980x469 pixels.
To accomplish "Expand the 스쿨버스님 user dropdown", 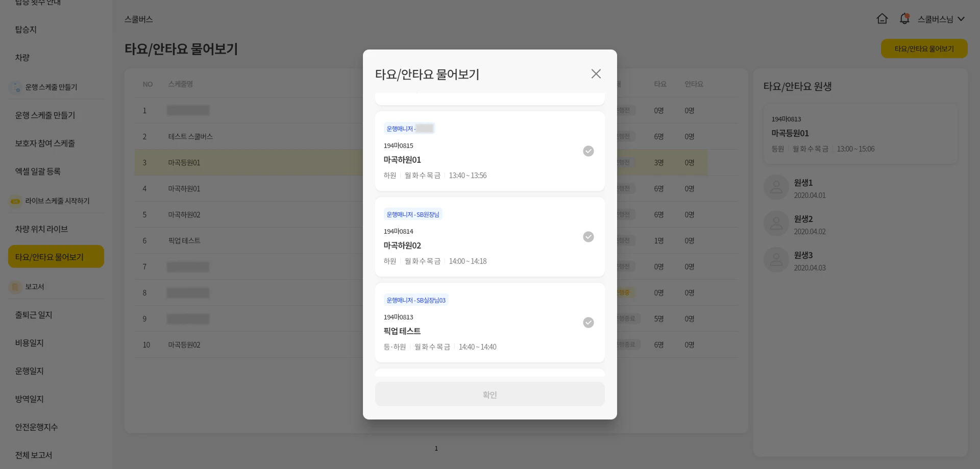I will tap(941, 19).
